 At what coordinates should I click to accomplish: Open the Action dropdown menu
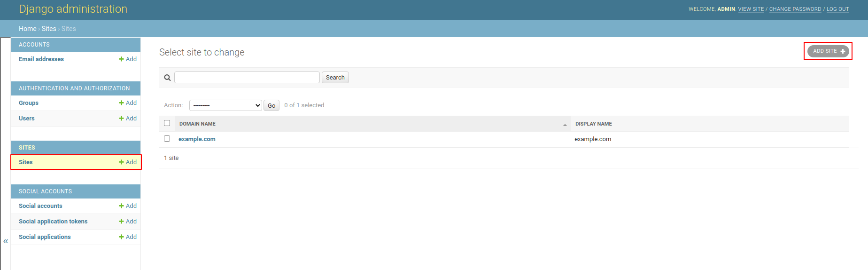(225, 105)
